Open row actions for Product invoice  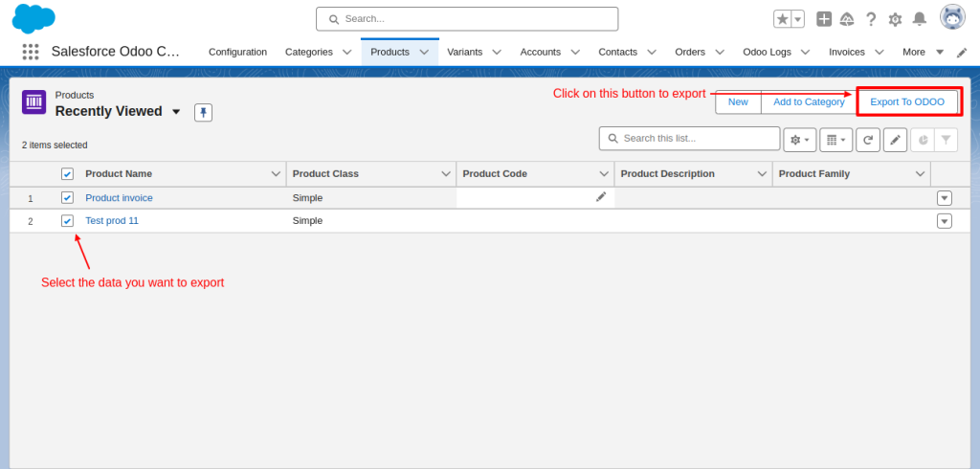point(945,198)
